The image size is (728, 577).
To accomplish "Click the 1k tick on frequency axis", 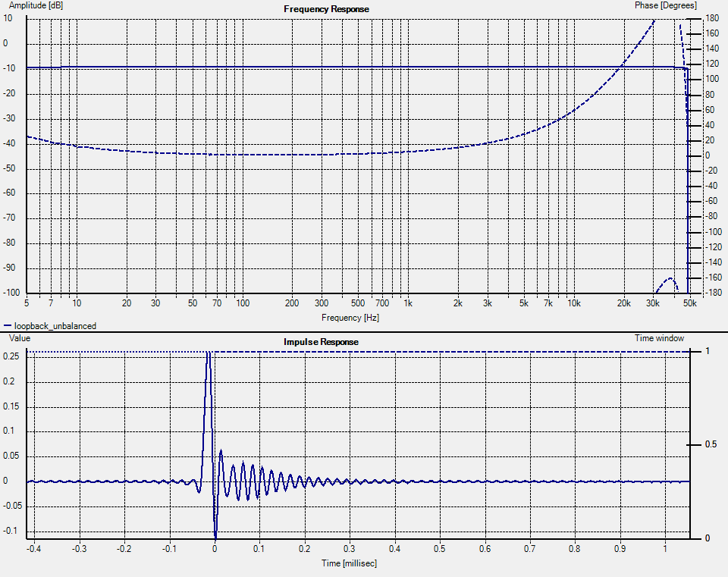I will pyautogui.click(x=408, y=303).
